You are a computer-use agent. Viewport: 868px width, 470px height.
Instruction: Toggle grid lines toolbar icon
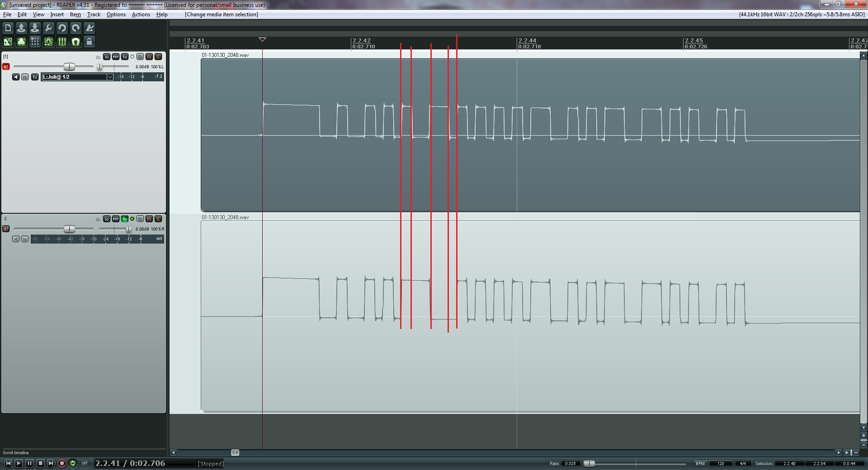point(62,42)
